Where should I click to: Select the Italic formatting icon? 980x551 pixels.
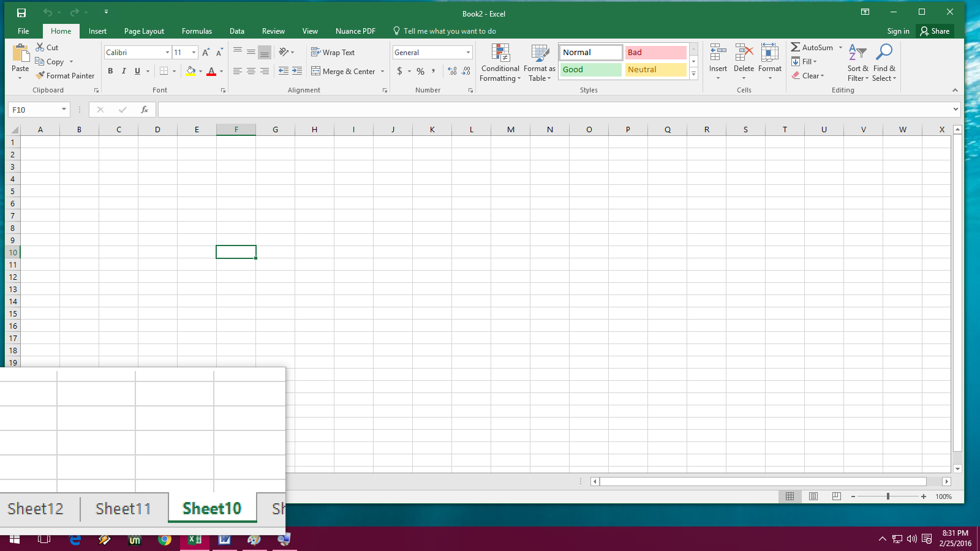(124, 72)
